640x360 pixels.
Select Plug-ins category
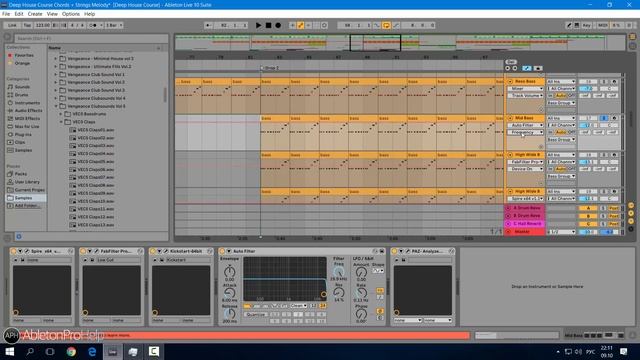[23, 134]
